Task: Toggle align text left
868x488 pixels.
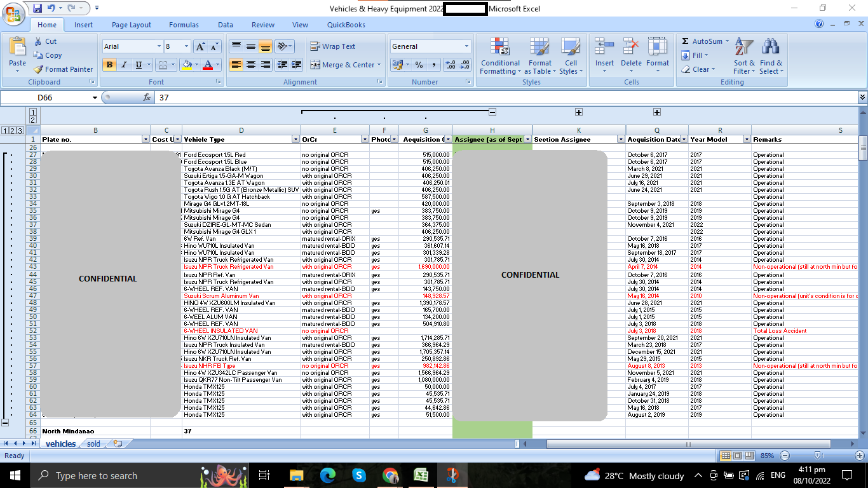Action: [236, 65]
